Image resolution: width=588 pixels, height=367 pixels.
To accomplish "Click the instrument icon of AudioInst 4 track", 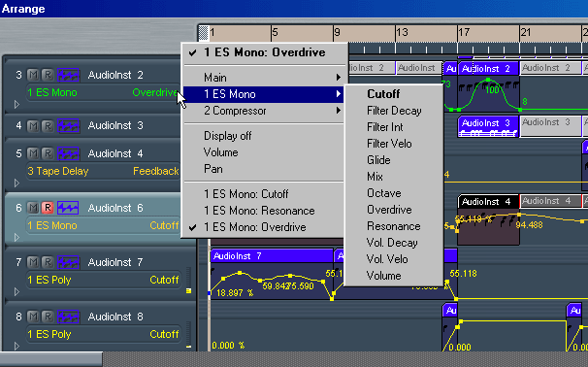I will pos(68,153).
